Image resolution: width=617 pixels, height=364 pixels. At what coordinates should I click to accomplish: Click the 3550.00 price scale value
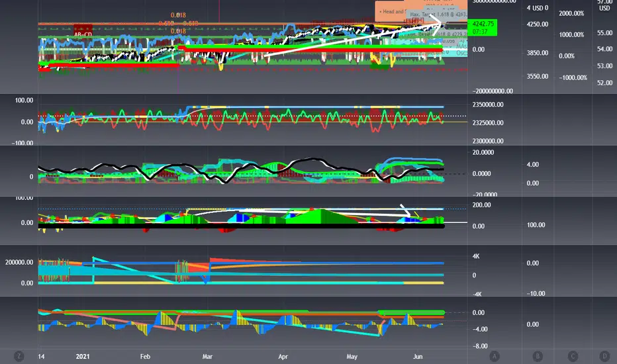(x=538, y=76)
